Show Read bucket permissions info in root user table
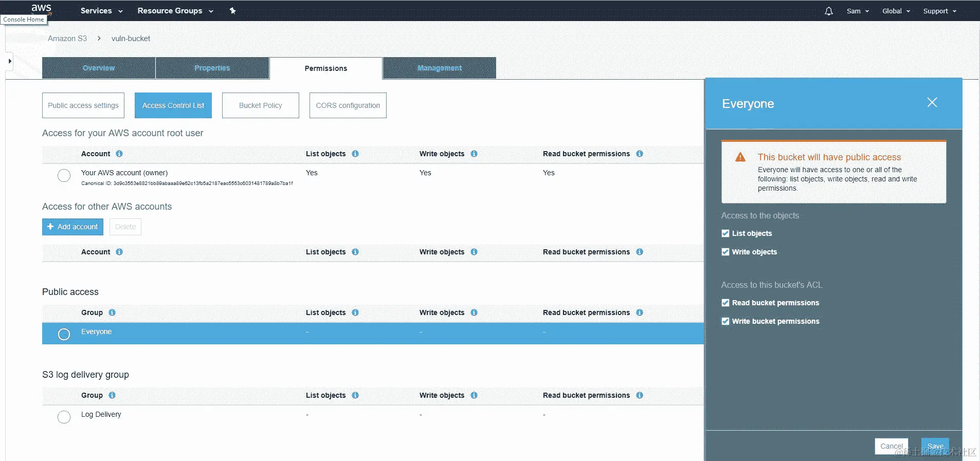 click(640, 154)
